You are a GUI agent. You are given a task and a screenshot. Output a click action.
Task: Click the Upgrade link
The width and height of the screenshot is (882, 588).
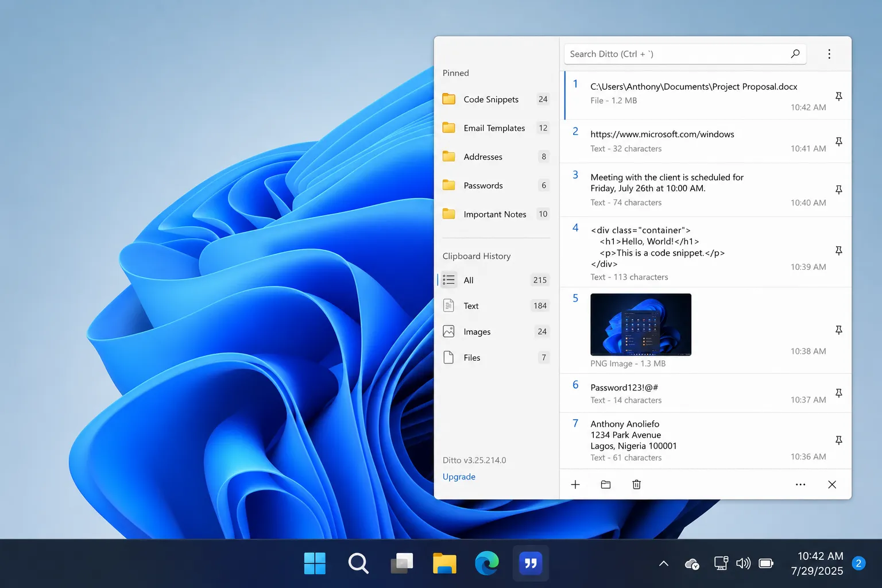(x=459, y=477)
